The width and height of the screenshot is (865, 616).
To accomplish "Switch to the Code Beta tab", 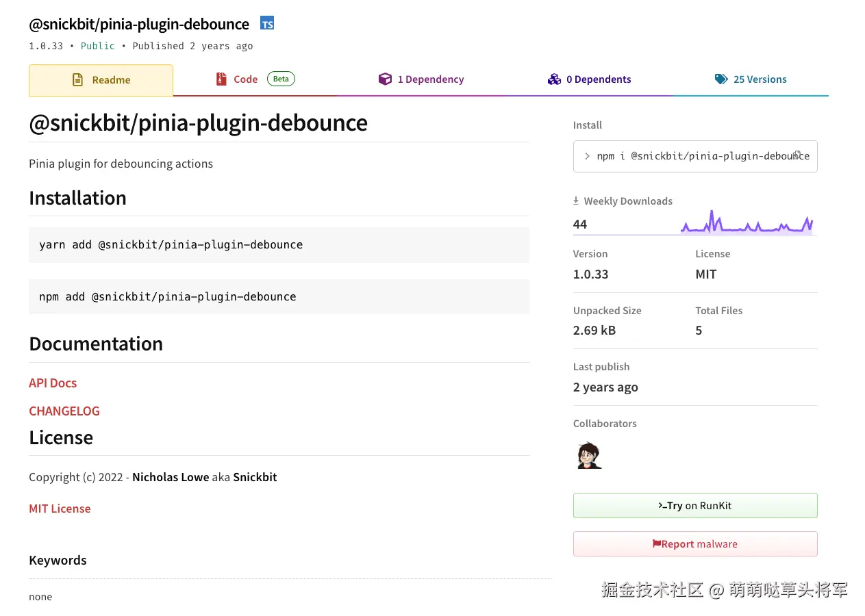I will point(246,79).
